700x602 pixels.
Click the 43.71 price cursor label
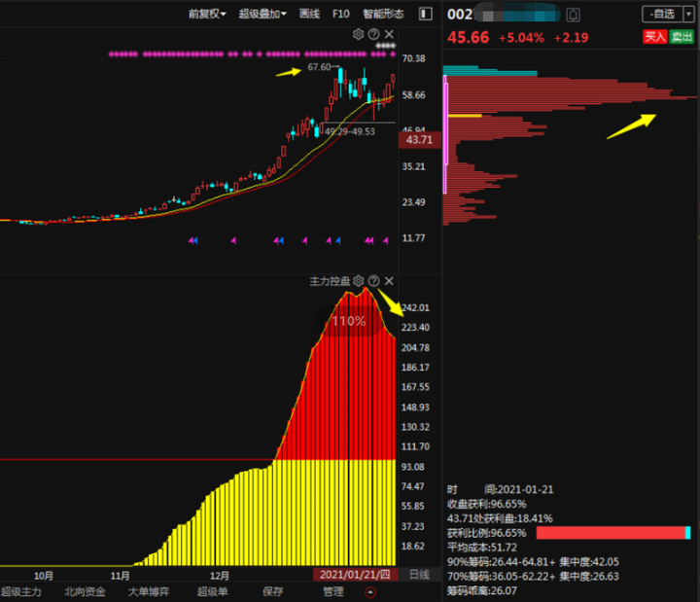coord(420,140)
